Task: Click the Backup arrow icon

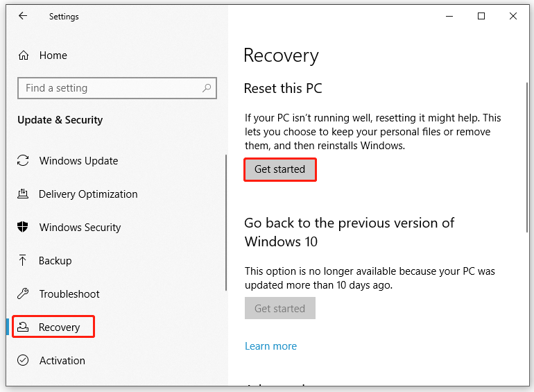Action: point(24,261)
